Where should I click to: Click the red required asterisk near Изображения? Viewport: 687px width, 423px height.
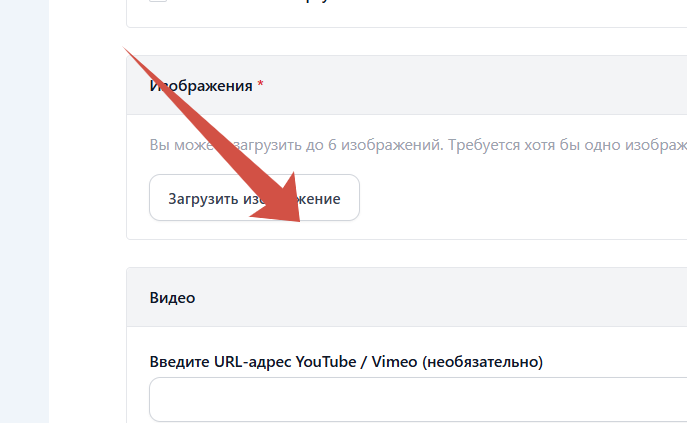point(261,86)
